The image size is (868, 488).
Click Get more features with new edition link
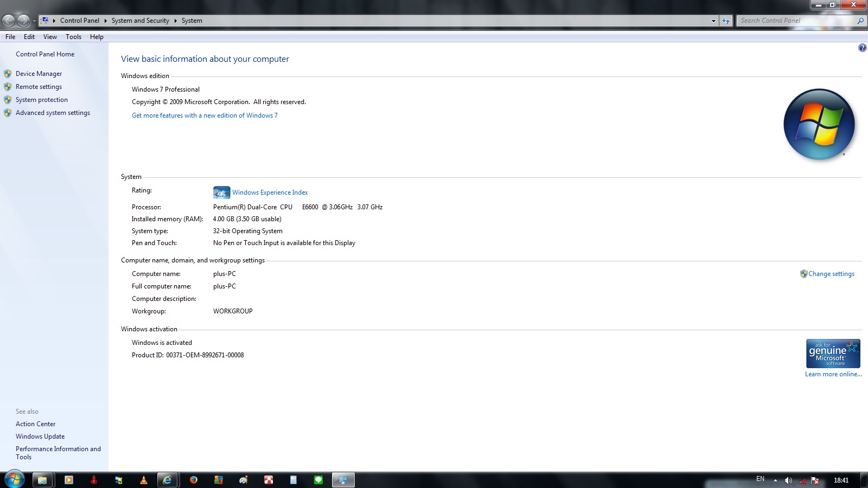(205, 115)
